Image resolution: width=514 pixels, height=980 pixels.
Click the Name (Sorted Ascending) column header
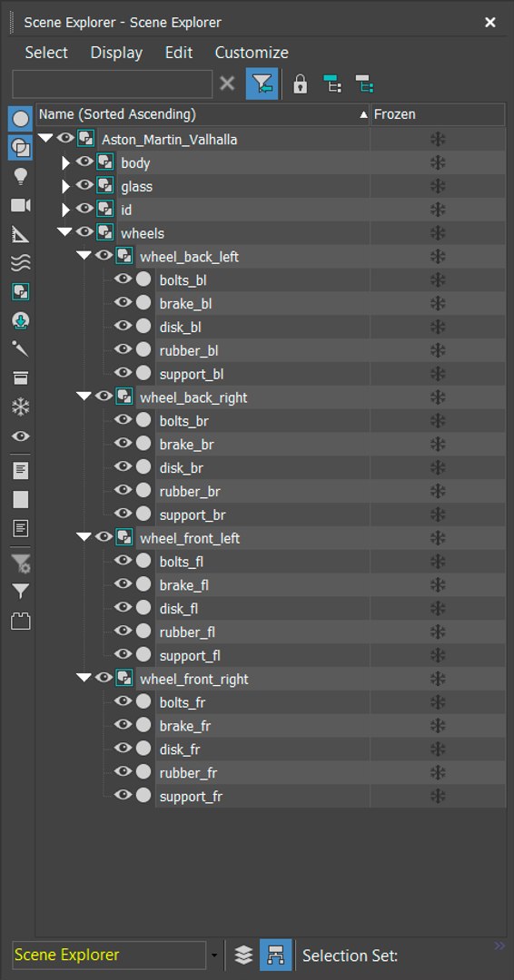coord(203,114)
